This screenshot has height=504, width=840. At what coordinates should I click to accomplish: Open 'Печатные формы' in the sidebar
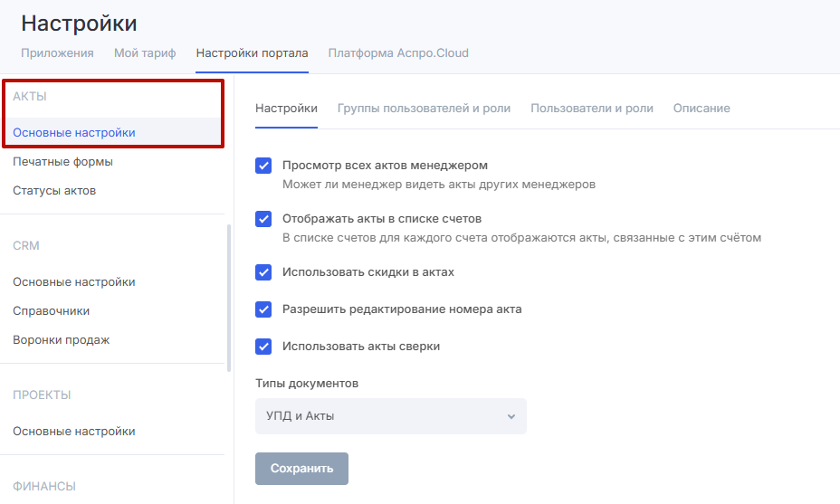click(x=62, y=162)
